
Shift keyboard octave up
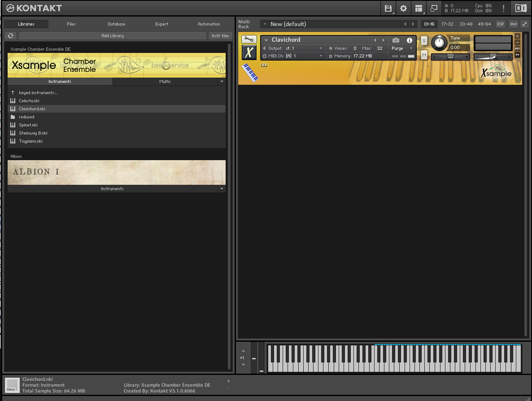(243, 351)
